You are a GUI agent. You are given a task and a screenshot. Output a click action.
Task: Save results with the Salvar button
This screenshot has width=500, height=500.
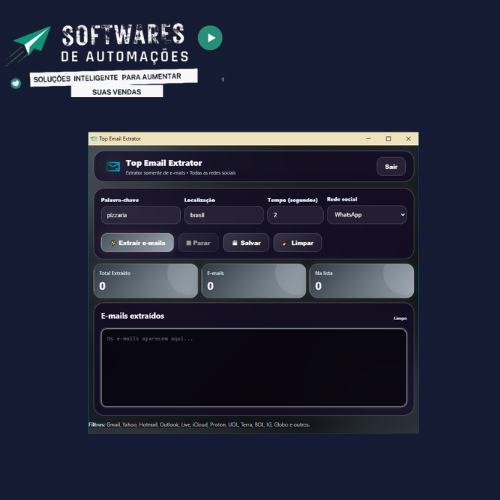[246, 243]
